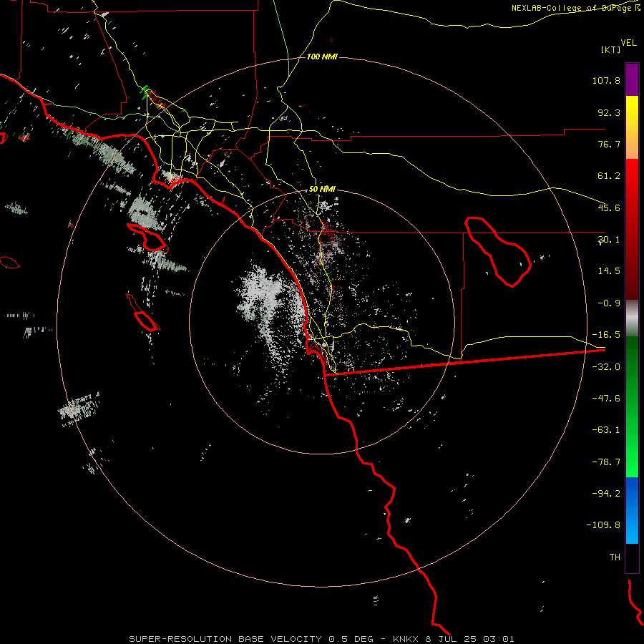This screenshot has width=644, height=644.
Task: Select the -32.0 scale value
Action: coord(606,367)
